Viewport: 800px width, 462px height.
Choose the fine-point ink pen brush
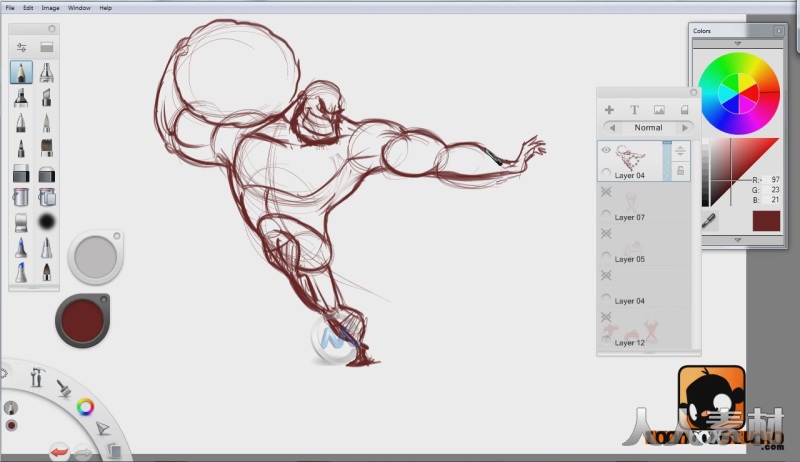[x=46, y=123]
